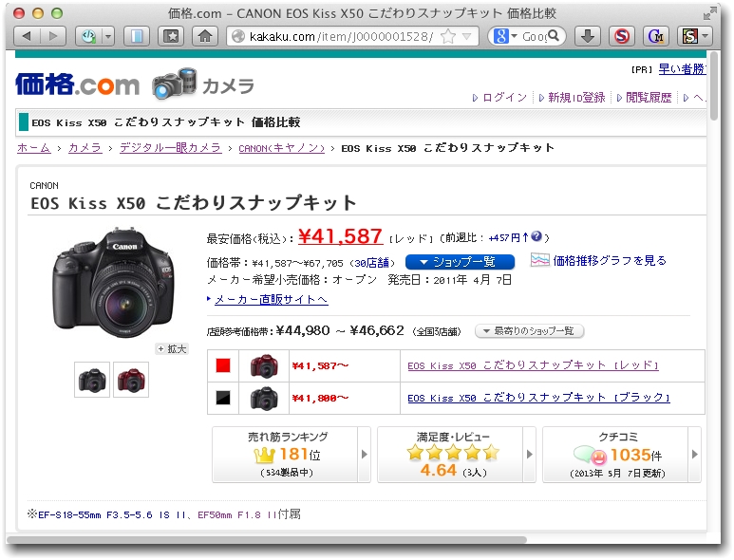Click the blue help question mark icon
This screenshot has width=734, height=560.
[536, 237]
